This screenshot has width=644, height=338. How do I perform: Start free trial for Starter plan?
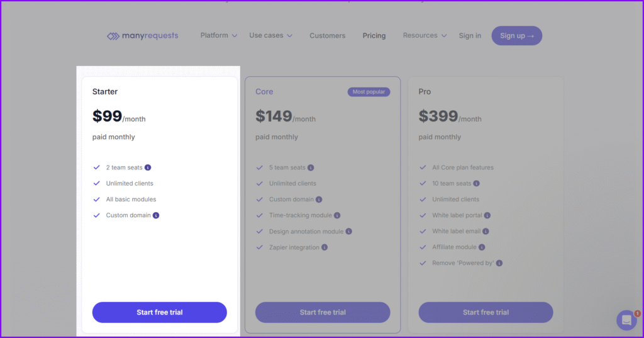[160, 312]
